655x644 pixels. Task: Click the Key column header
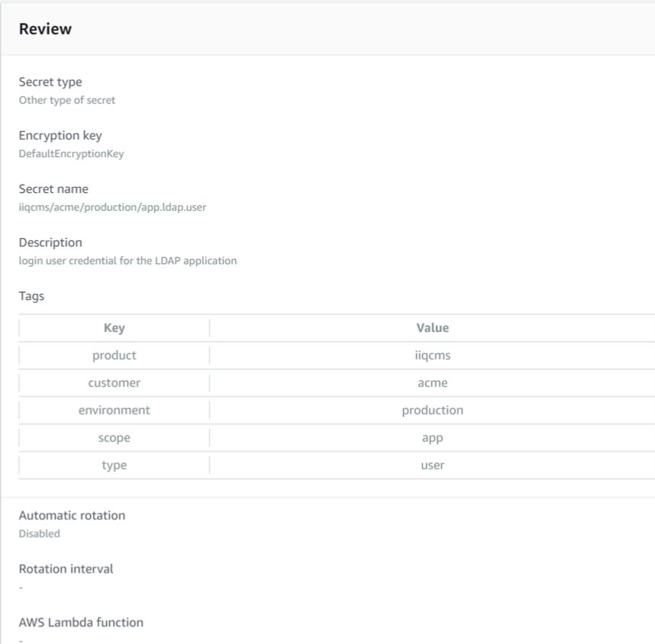click(x=114, y=328)
